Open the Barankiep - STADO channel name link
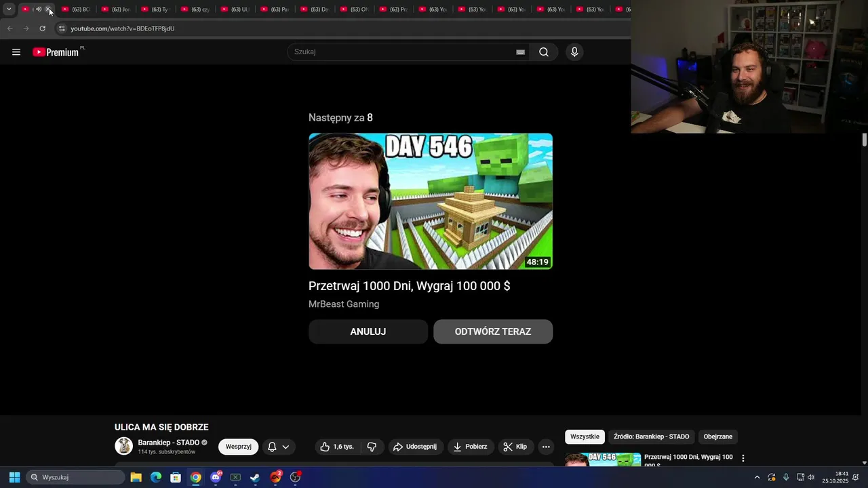 click(169, 443)
